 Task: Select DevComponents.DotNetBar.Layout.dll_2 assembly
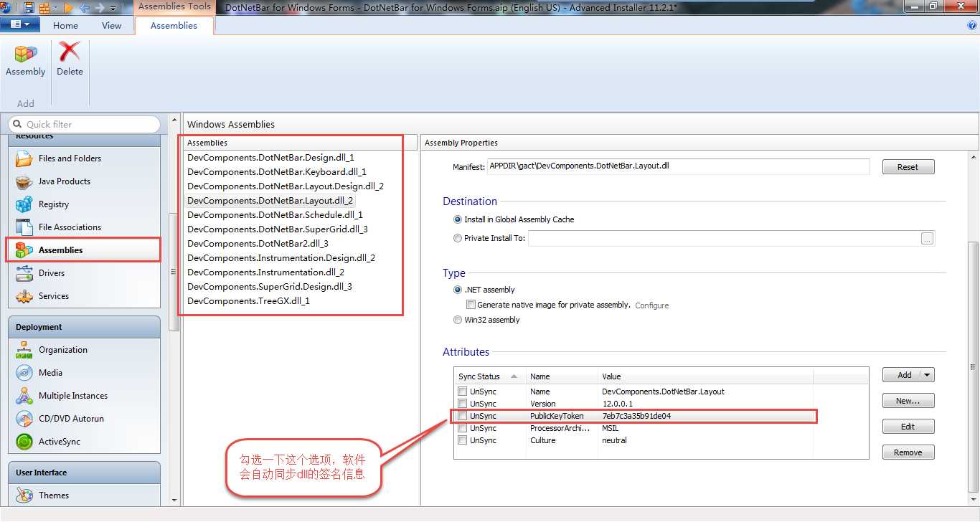(x=270, y=201)
